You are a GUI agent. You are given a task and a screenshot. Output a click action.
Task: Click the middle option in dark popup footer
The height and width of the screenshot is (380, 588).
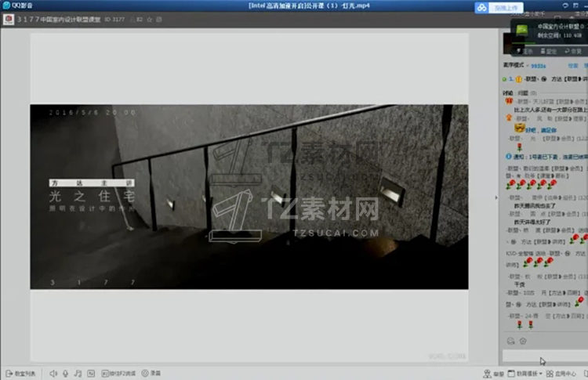(x=549, y=52)
